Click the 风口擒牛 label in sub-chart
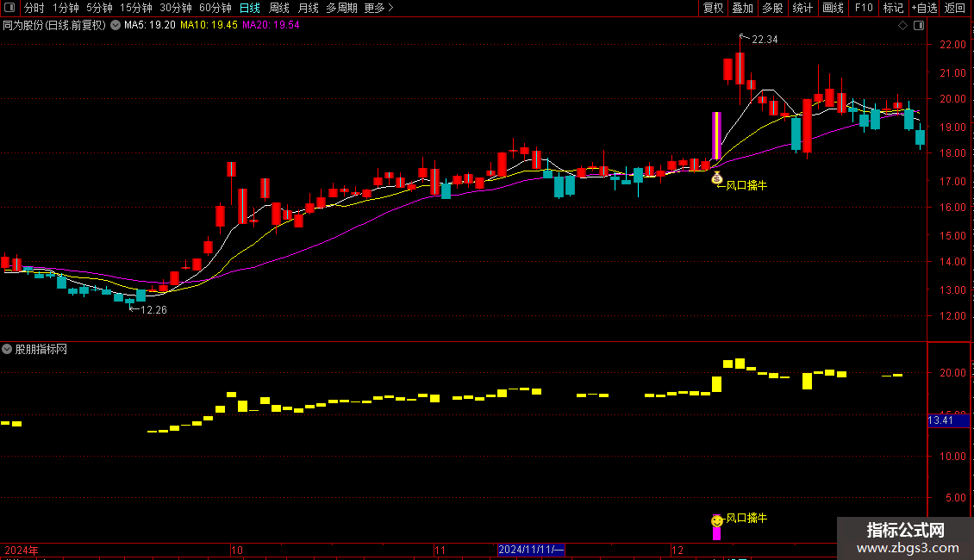The image size is (974, 560). [746, 518]
